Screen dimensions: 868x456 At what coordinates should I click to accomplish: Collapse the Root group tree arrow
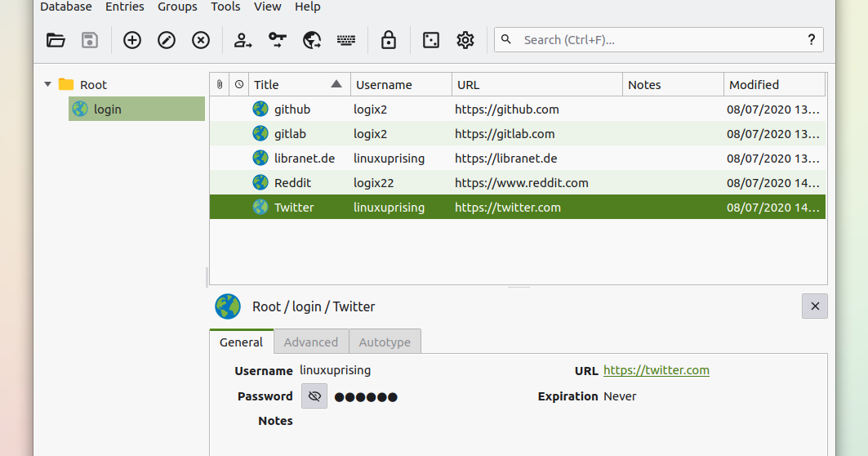[x=48, y=84]
